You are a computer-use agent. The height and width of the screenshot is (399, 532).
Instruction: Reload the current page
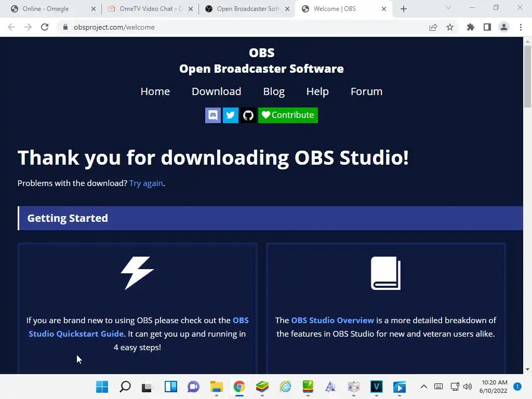click(x=45, y=27)
